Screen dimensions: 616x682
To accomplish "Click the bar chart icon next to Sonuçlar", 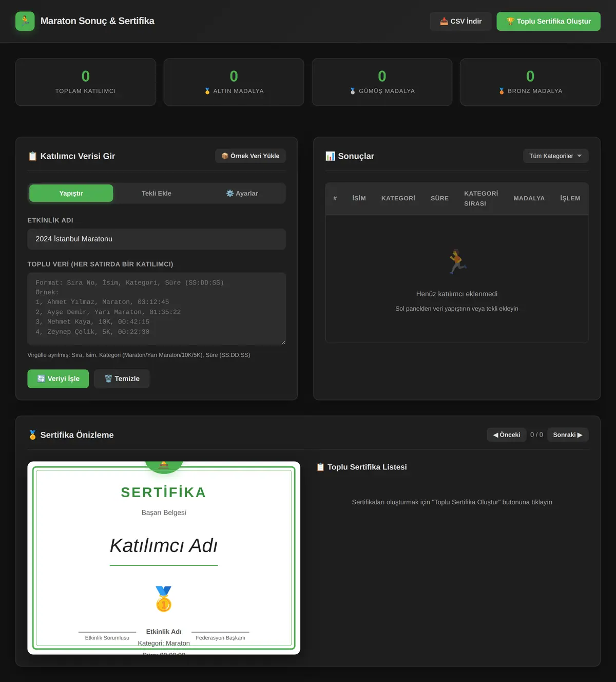I will click(x=330, y=156).
